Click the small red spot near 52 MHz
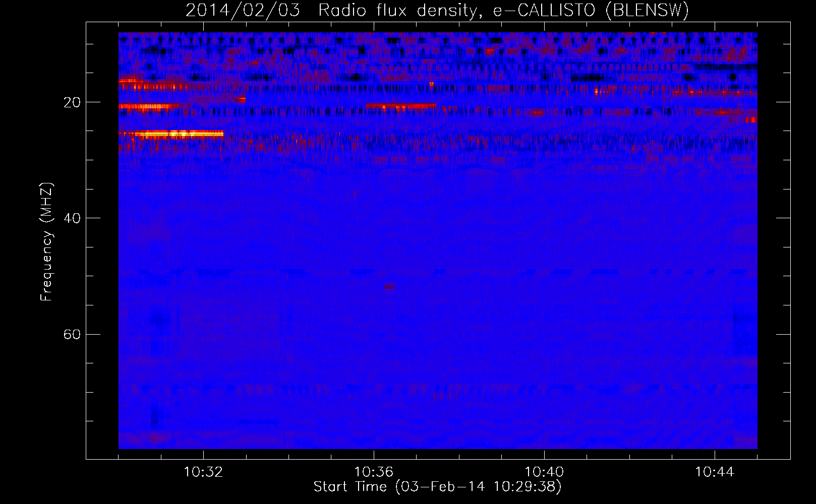The height and width of the screenshot is (504, 816). tap(389, 287)
